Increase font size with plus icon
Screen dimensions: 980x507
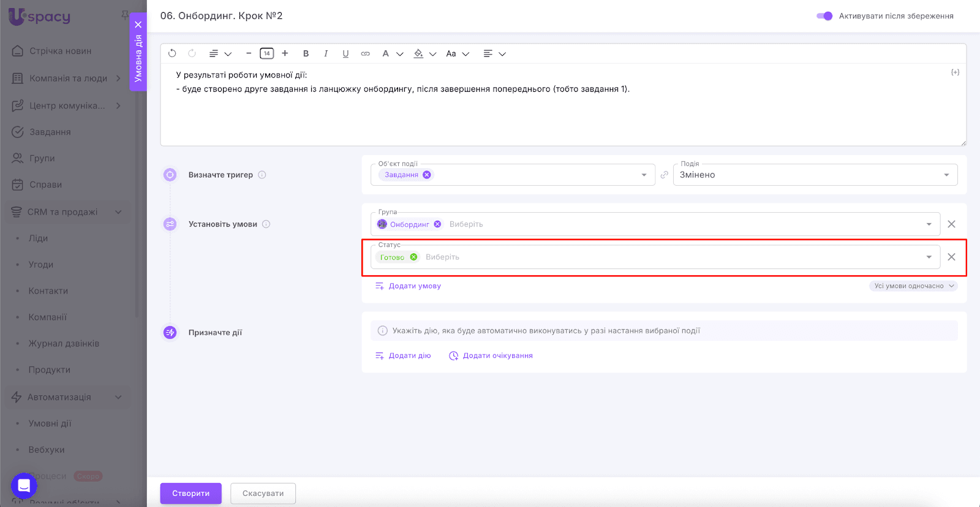285,53
